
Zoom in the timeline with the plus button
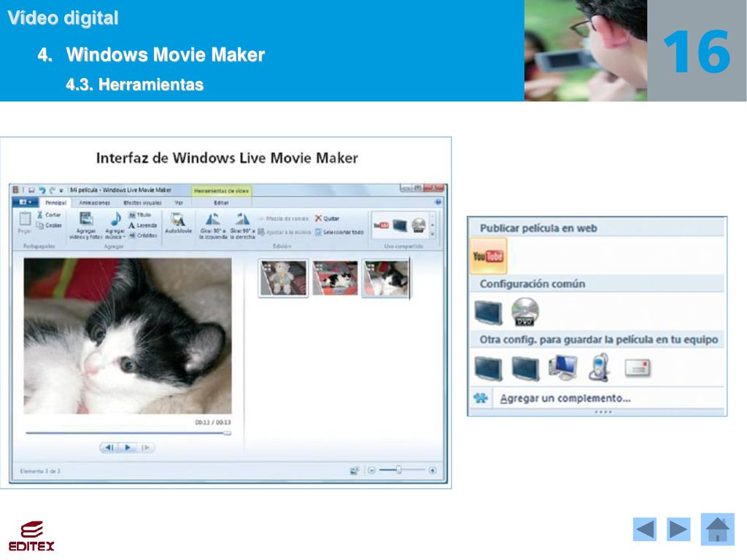433,470
